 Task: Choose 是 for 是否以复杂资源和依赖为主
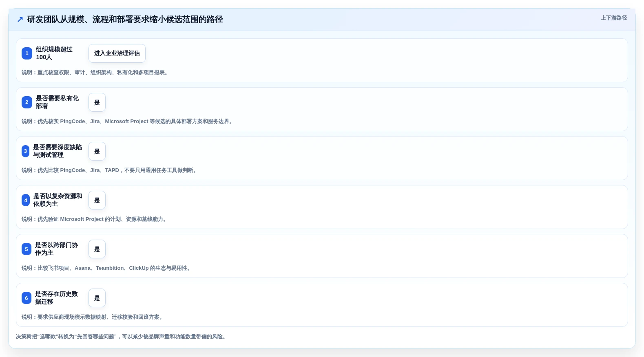coord(97,200)
